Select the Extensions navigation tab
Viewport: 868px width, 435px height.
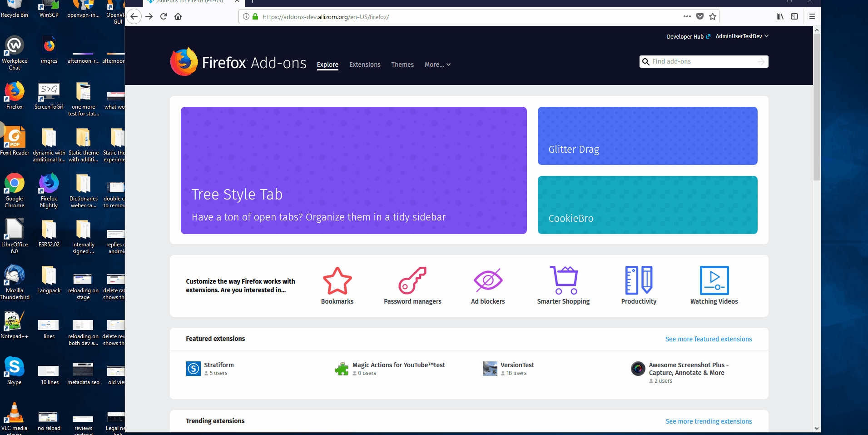365,65
